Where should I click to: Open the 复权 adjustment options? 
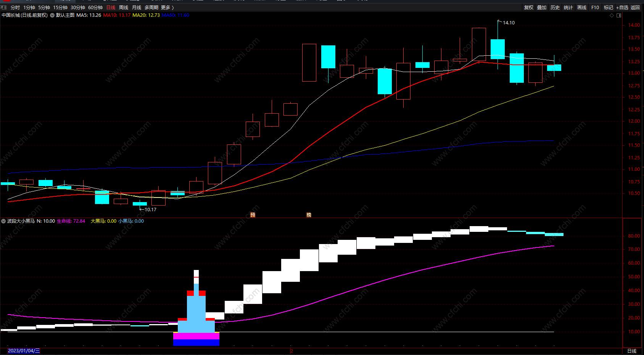tap(529, 8)
